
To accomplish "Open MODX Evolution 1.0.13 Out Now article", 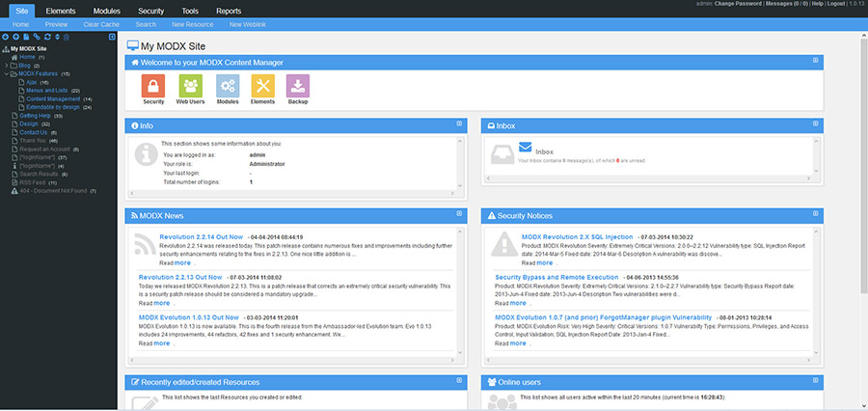I will pyautogui.click(x=189, y=317).
